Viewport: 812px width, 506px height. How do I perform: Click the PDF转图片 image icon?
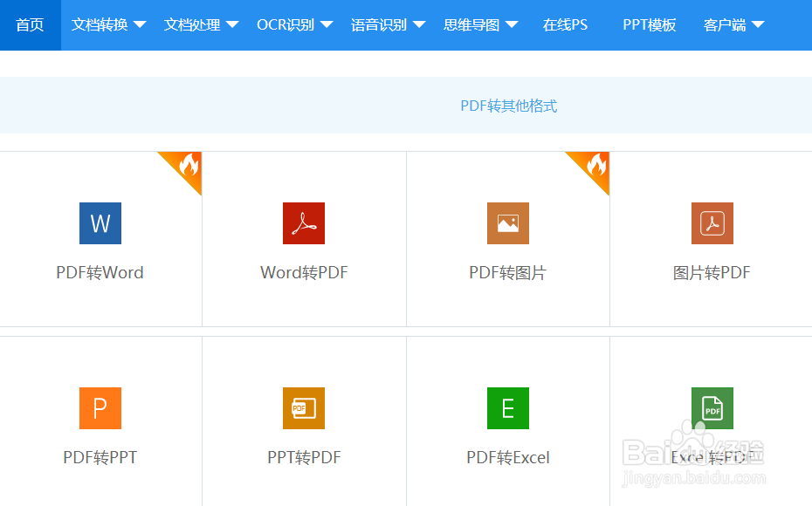point(507,223)
